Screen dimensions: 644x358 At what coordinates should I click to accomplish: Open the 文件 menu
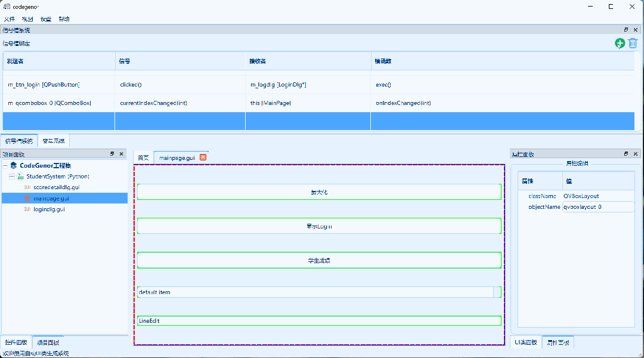click(10, 19)
